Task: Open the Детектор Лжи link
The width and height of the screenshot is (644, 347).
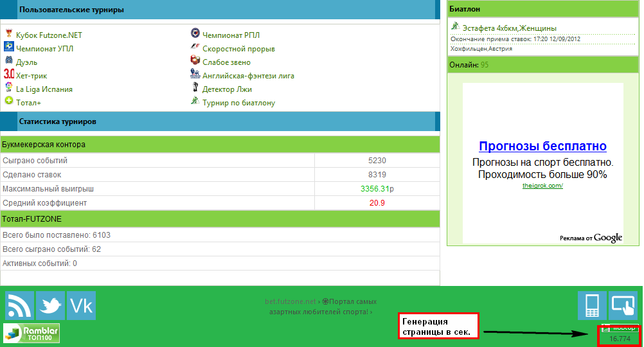Action: 227,89
